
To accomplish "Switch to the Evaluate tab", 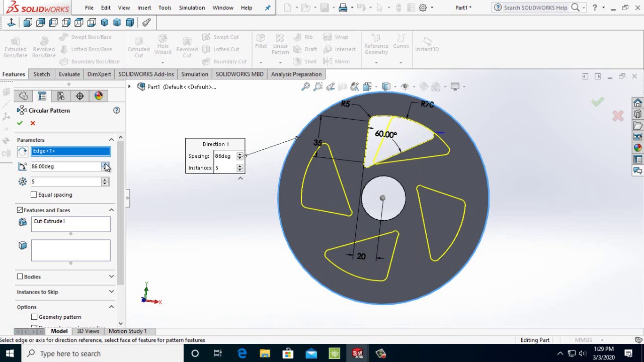I will (x=69, y=74).
